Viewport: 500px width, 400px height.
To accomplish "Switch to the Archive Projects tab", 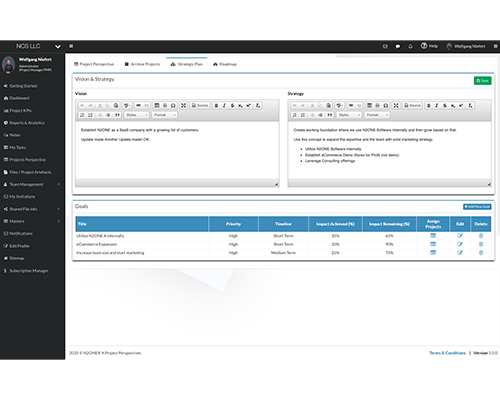I will click(x=143, y=64).
